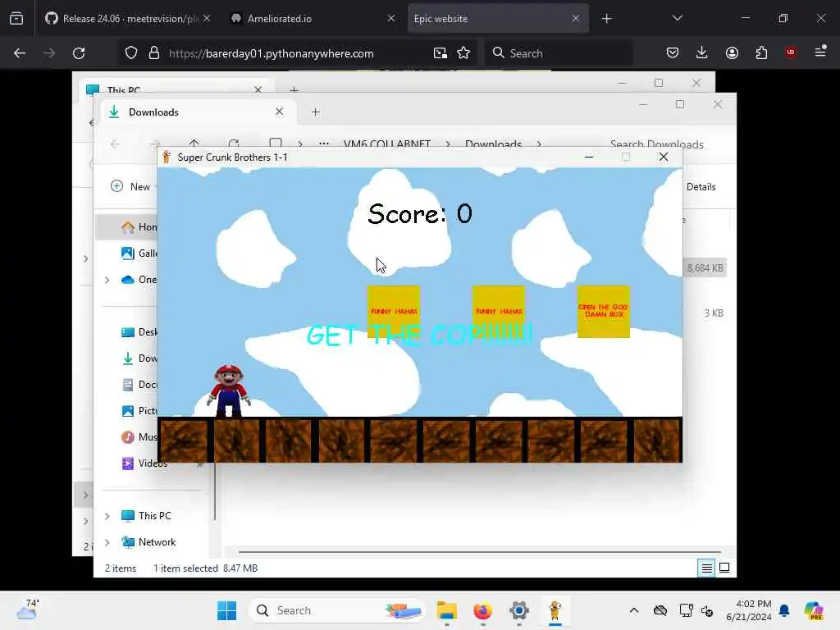Click the taskbar Search box
The image size is (840, 630).
[336, 610]
